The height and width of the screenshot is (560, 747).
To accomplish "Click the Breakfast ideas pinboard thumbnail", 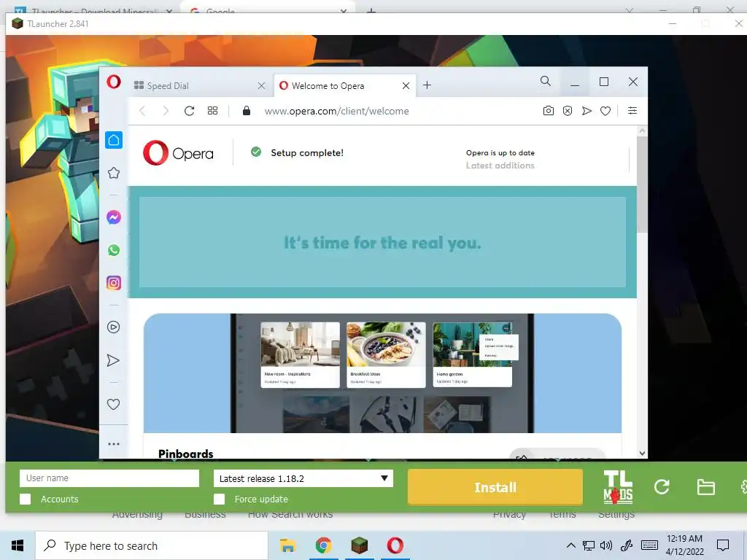I will pyautogui.click(x=386, y=355).
